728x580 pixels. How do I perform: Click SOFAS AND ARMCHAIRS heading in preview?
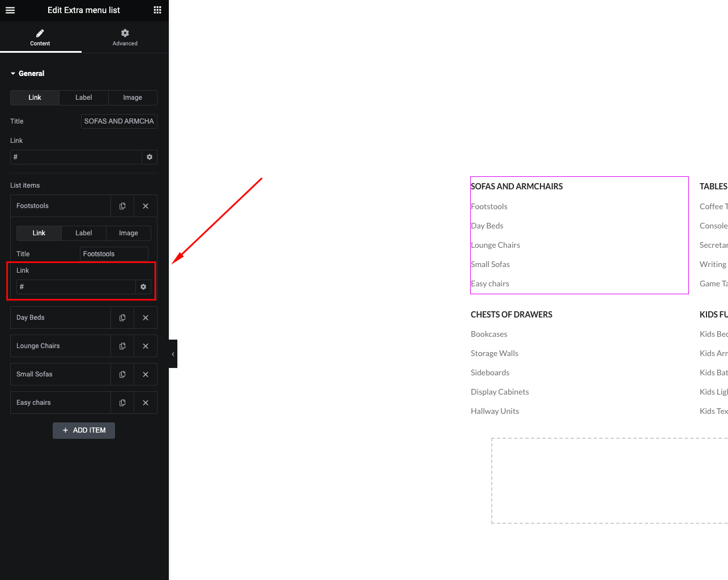click(x=517, y=187)
